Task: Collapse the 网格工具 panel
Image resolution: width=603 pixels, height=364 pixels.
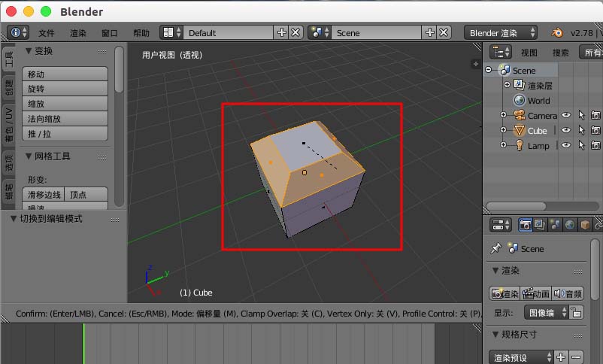Action: (x=28, y=156)
